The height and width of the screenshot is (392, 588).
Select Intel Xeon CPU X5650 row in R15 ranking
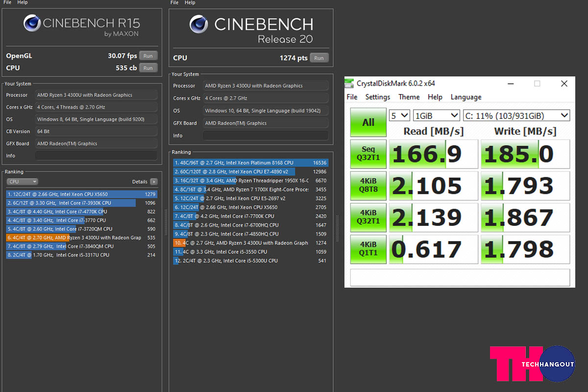82,194
